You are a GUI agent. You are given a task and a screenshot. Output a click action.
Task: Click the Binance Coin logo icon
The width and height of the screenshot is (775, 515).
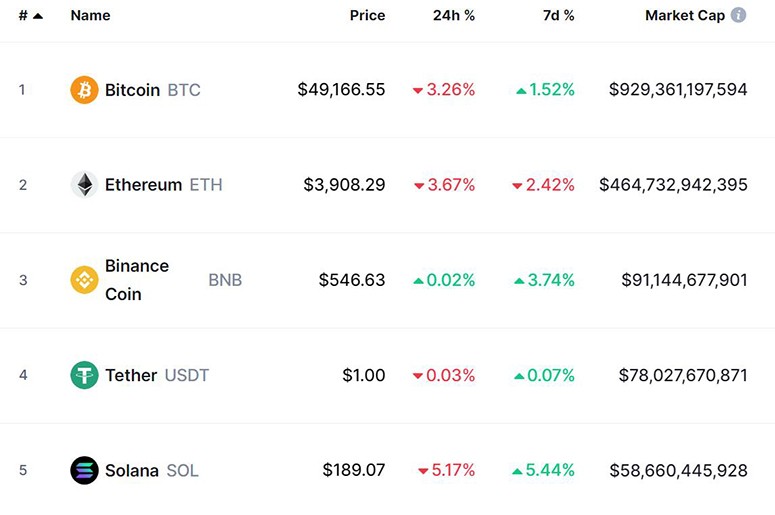[x=84, y=280]
